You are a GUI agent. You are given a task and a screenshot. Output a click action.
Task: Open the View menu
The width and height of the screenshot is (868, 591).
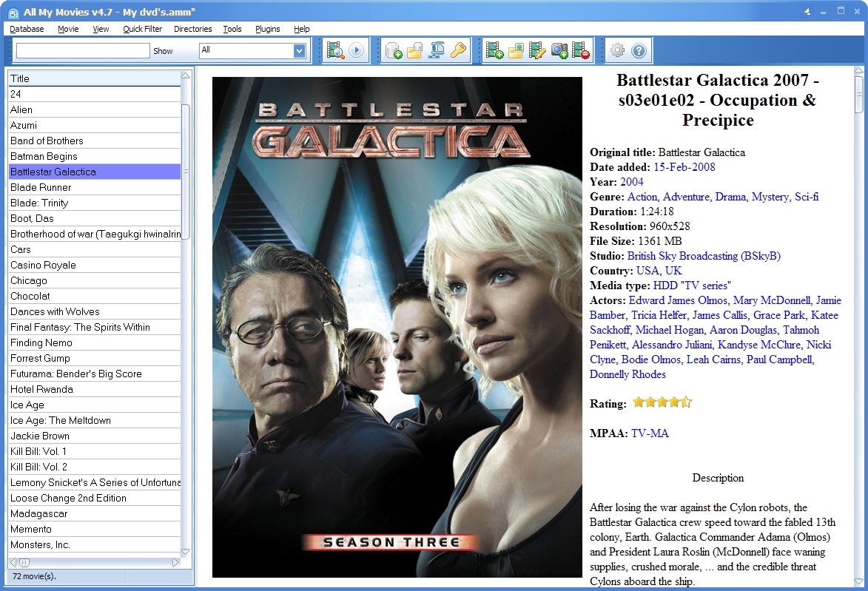click(x=101, y=29)
